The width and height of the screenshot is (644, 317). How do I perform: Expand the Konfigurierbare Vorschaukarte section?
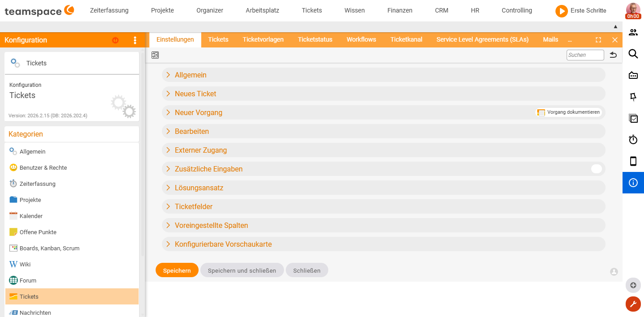383,244
